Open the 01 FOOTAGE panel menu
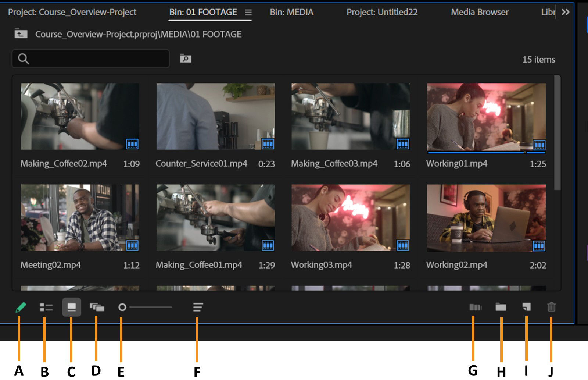Image resolution: width=588 pixels, height=380 pixels. tap(248, 12)
